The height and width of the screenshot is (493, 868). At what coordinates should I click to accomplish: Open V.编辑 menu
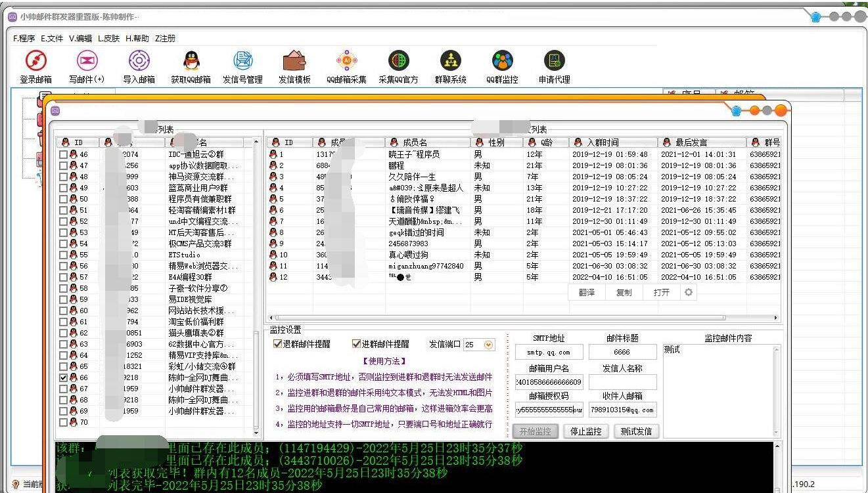[x=81, y=39]
